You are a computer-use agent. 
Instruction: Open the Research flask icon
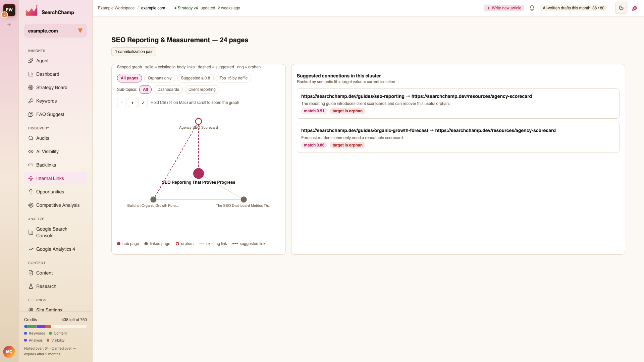tap(31, 286)
